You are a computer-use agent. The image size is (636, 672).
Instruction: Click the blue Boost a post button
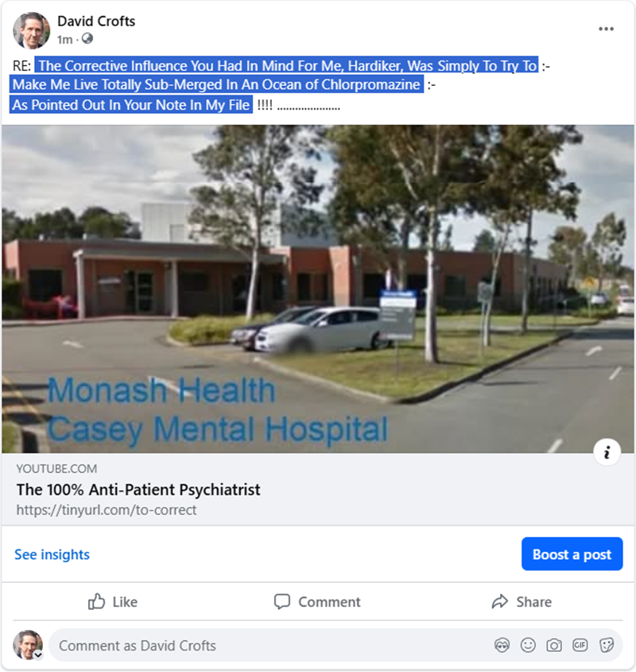572,554
